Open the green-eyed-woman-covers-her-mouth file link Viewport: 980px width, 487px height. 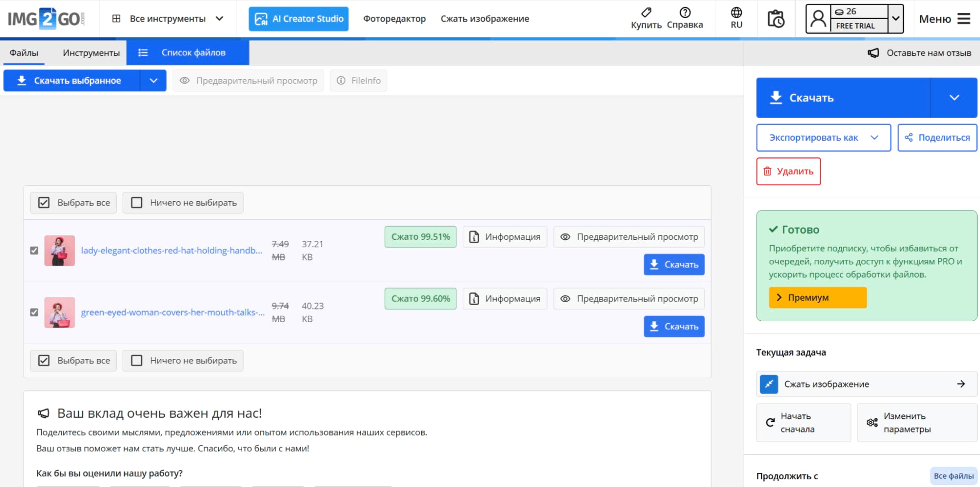[x=173, y=312]
